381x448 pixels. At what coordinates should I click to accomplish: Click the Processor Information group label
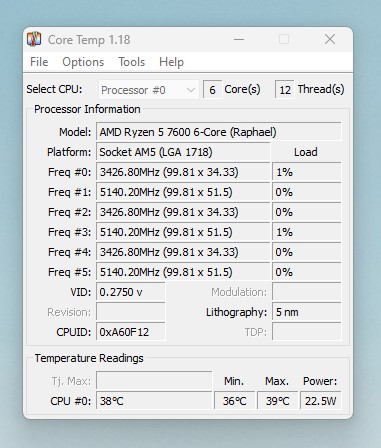(87, 109)
